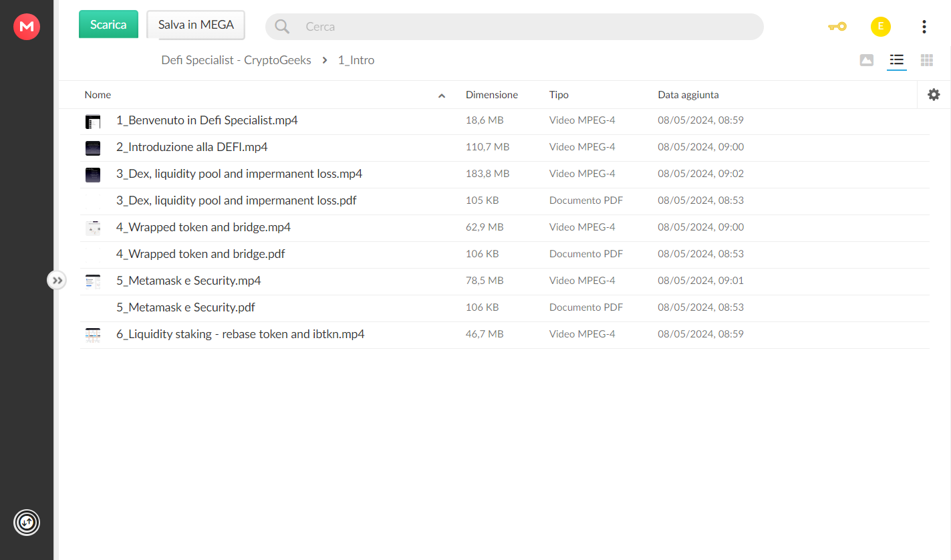
Task: Open the yellow account avatar
Action: [881, 27]
